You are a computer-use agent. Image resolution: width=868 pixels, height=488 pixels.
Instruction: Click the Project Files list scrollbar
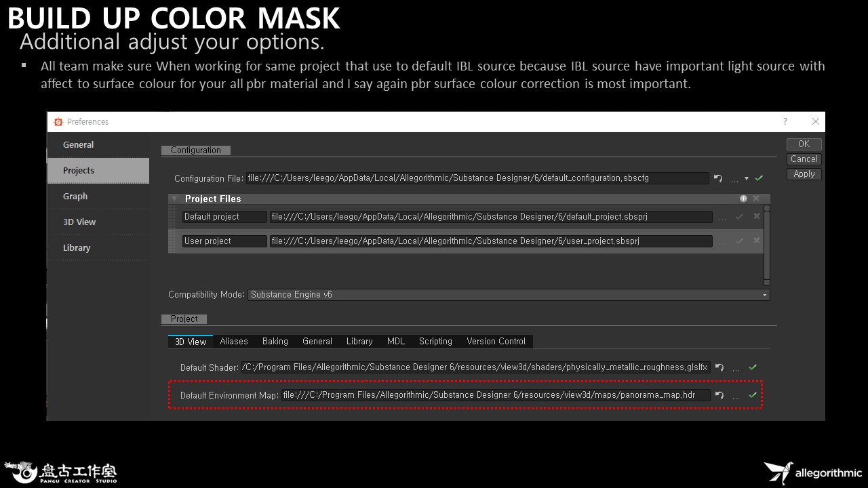pyautogui.click(x=767, y=245)
